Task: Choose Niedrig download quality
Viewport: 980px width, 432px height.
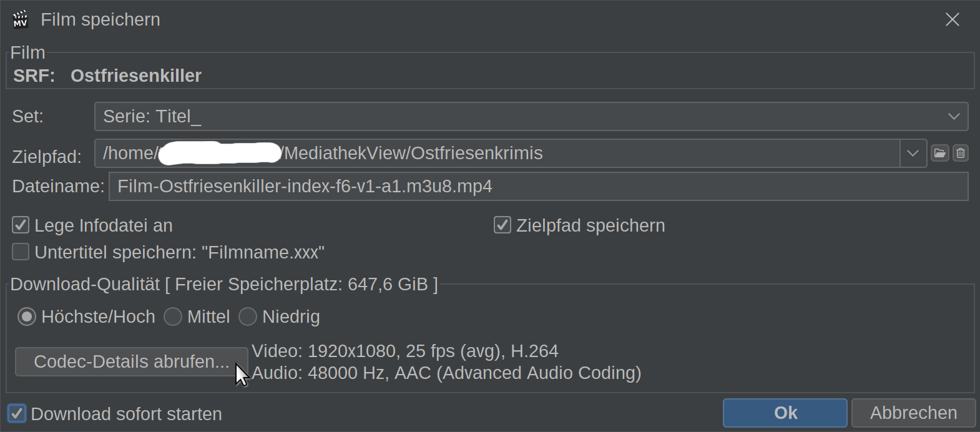Action: tap(248, 317)
